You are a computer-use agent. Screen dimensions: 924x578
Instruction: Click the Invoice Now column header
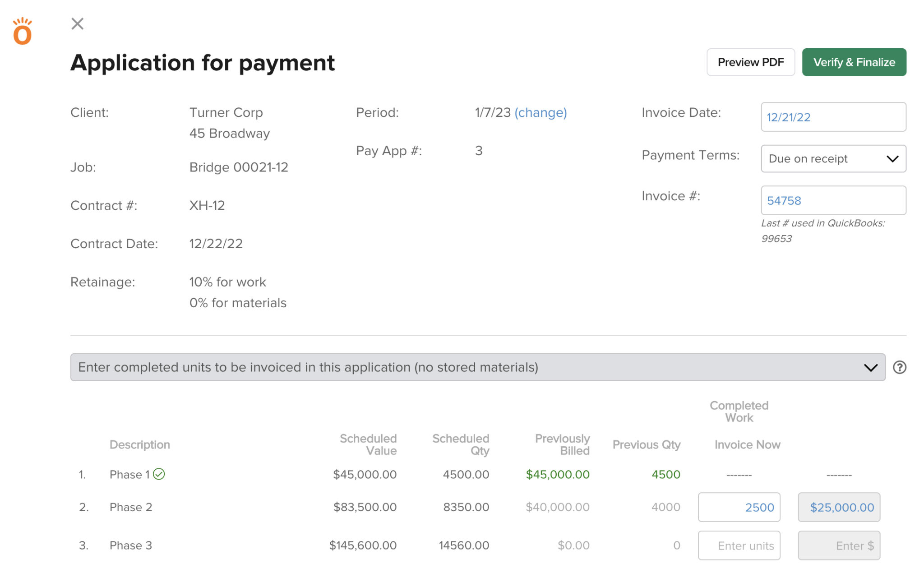coord(747,444)
